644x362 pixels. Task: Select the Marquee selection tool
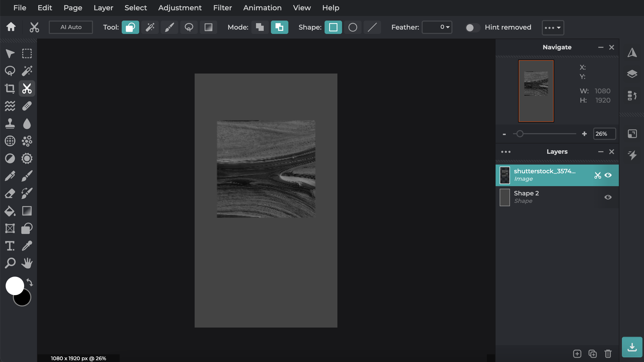point(27,53)
